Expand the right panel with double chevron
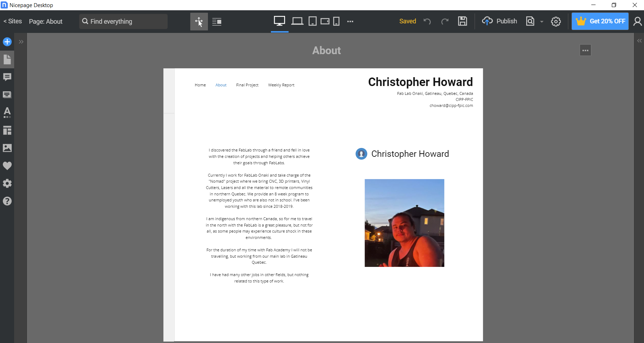Image resolution: width=644 pixels, height=343 pixels. point(639,41)
